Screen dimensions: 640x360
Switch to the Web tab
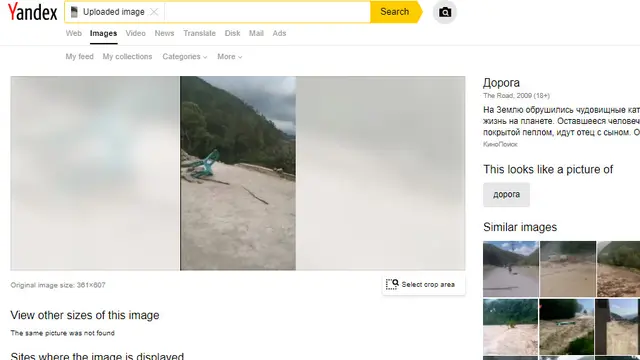pyautogui.click(x=73, y=33)
